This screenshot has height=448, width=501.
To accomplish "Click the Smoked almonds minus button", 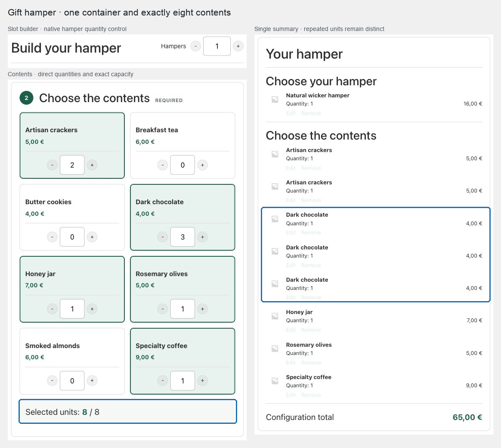I will coord(52,380).
